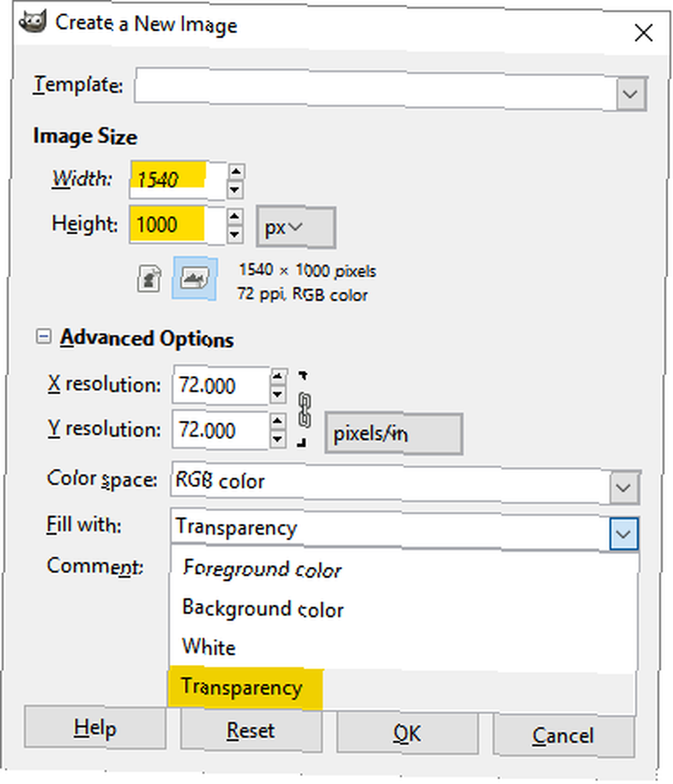Screen dimensions: 673x784
Task: Decrease Width with down arrow
Action: click(235, 190)
